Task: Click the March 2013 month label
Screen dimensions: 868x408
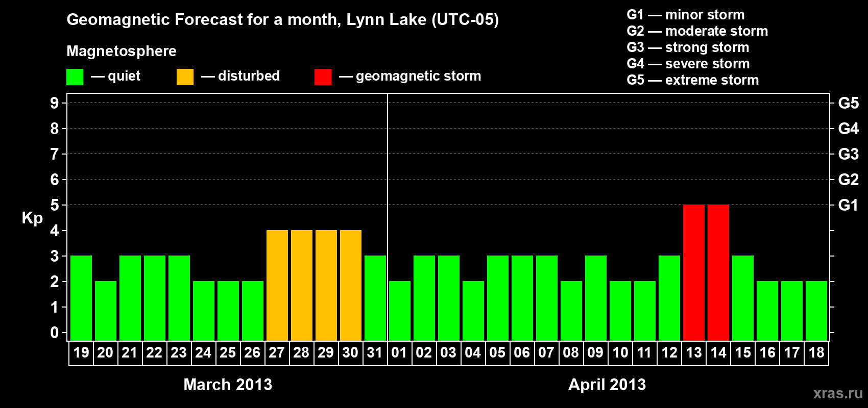Action: tap(228, 385)
